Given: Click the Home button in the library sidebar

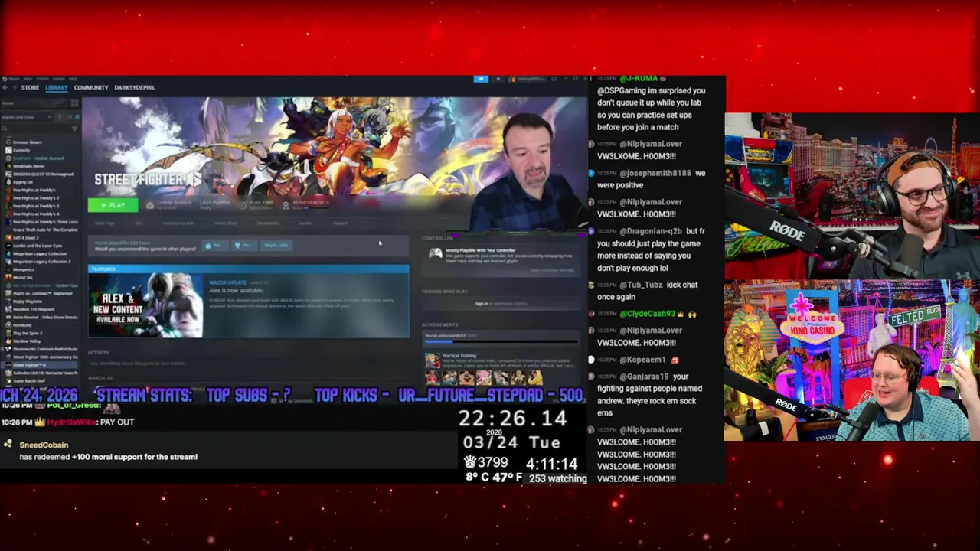Looking at the screenshot, I should (x=34, y=103).
